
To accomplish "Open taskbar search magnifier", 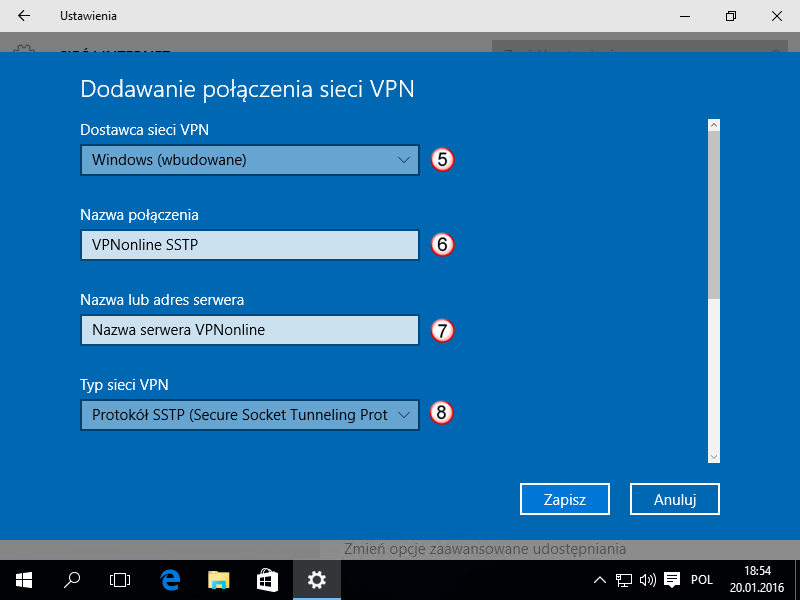I will 71,580.
